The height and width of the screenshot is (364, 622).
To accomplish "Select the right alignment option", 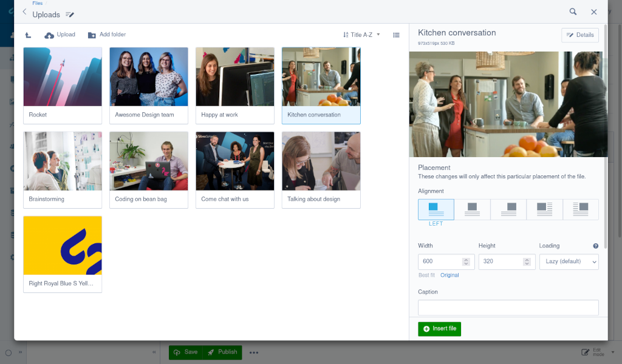I will click(x=508, y=209).
